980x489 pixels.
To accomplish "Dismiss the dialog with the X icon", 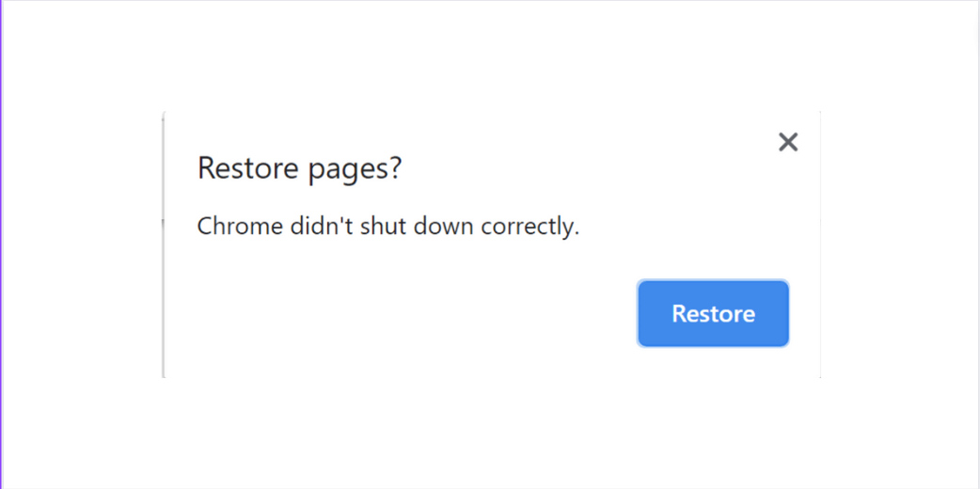I will pos(788,142).
